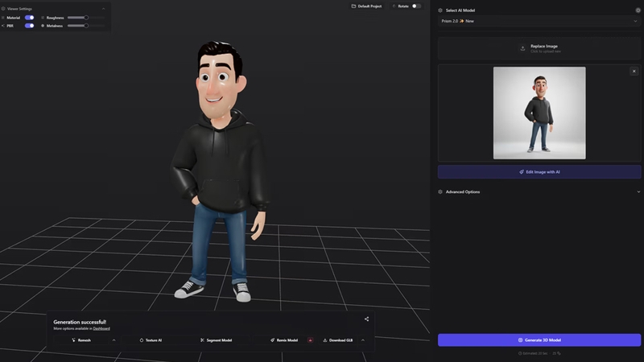Image resolution: width=644 pixels, height=362 pixels.
Task: Click the Metalness icon
Action: click(x=43, y=26)
